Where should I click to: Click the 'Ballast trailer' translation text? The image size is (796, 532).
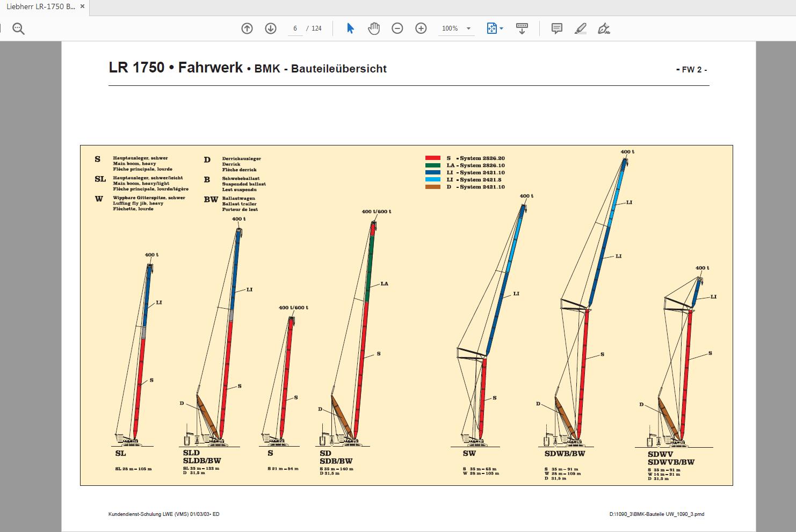240,204
